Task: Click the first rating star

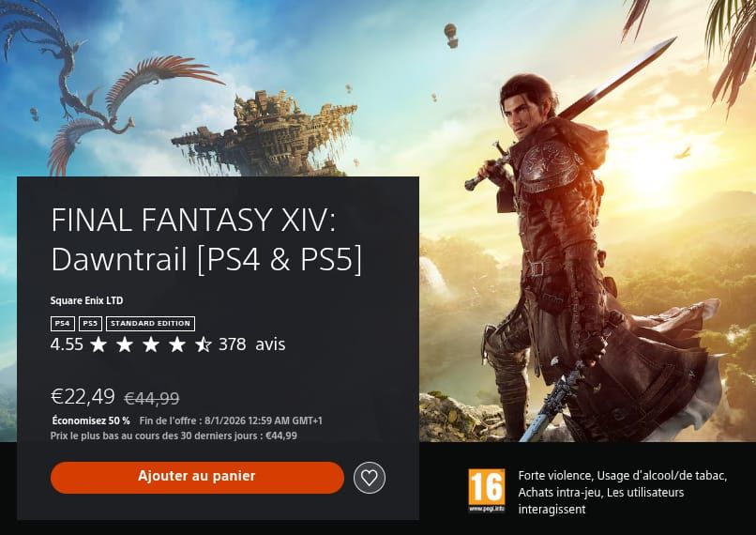Action: [98, 344]
